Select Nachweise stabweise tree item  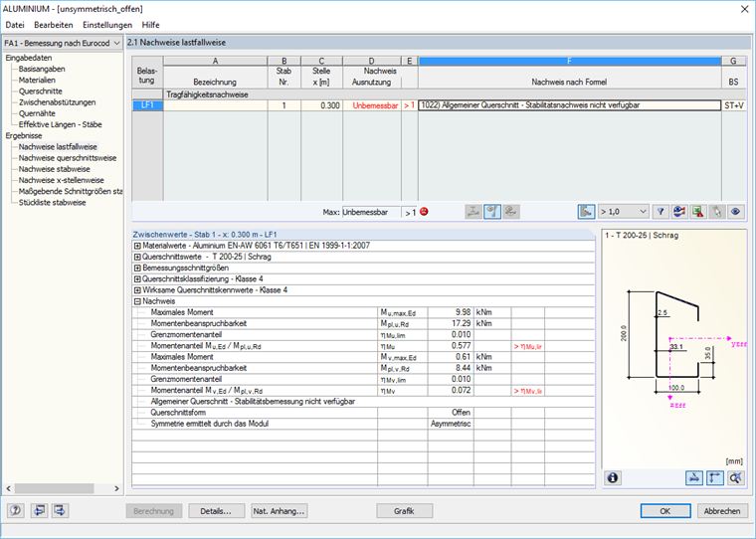55,169
